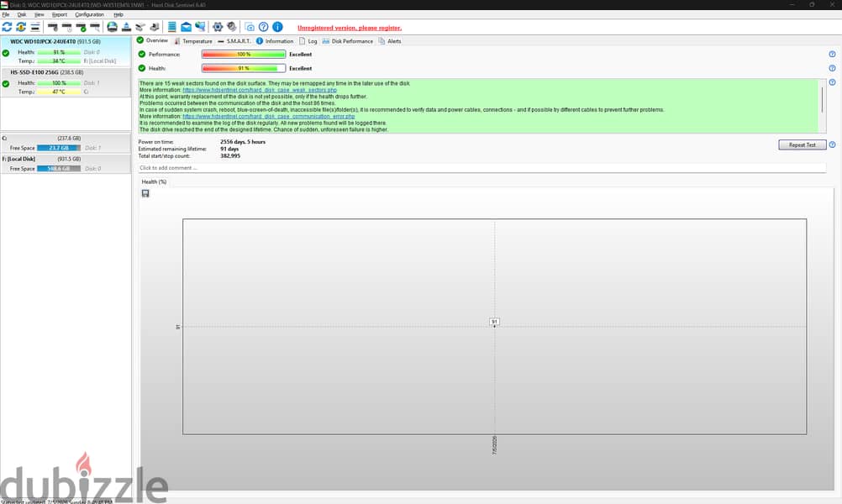Click the help icon next to Repeat Test
This screenshot has height=504, width=842.
point(832,145)
